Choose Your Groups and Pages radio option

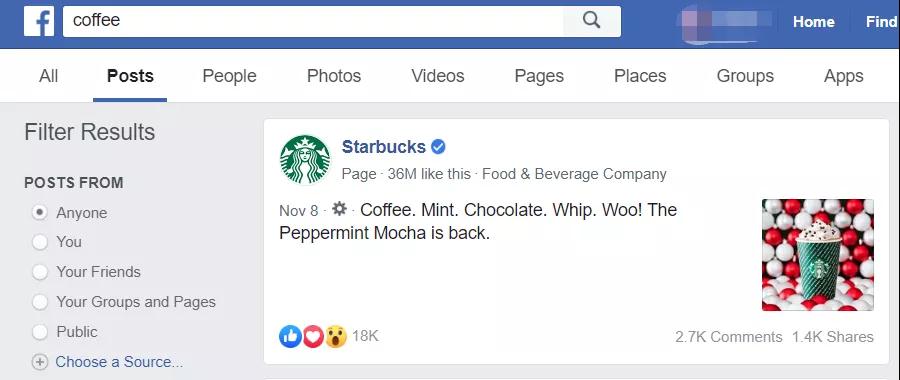[40, 302]
